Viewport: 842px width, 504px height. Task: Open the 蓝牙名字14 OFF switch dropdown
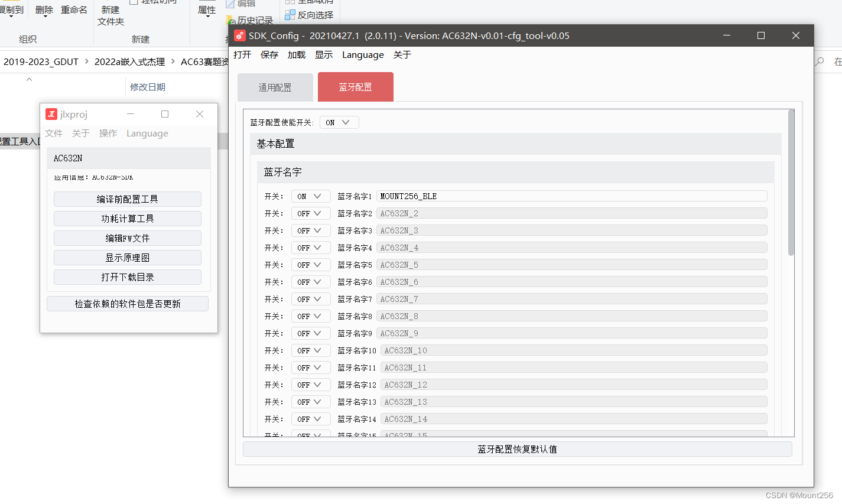pos(311,419)
